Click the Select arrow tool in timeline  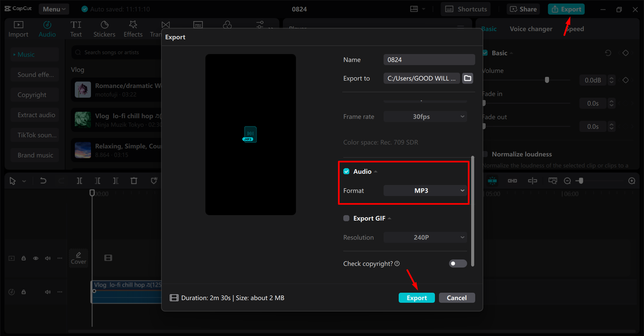pyautogui.click(x=13, y=181)
